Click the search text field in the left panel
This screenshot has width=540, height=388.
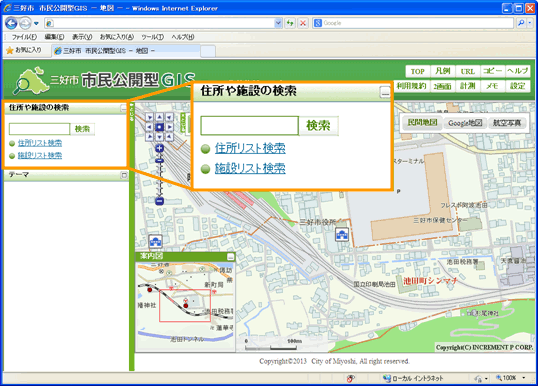coord(40,129)
